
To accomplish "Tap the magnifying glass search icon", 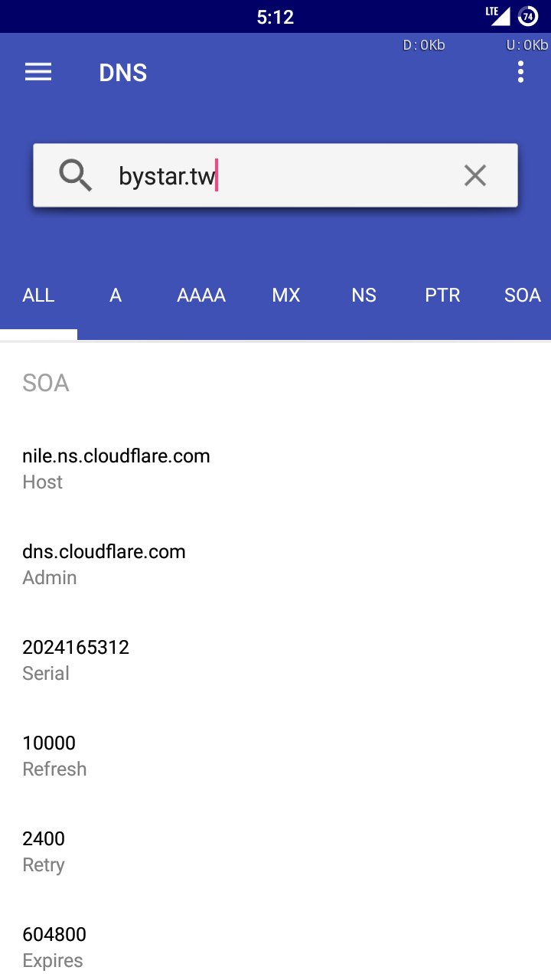I will pyautogui.click(x=75, y=176).
